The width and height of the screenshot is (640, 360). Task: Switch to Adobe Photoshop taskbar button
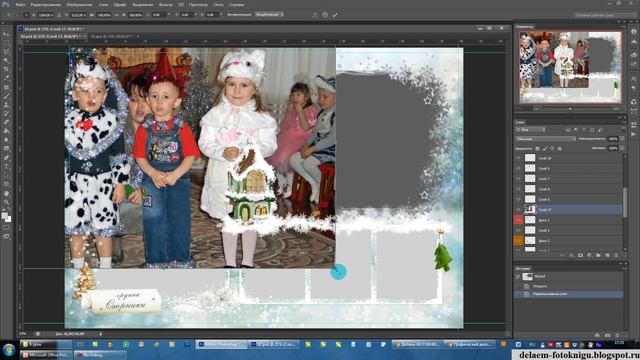[x=221, y=344]
